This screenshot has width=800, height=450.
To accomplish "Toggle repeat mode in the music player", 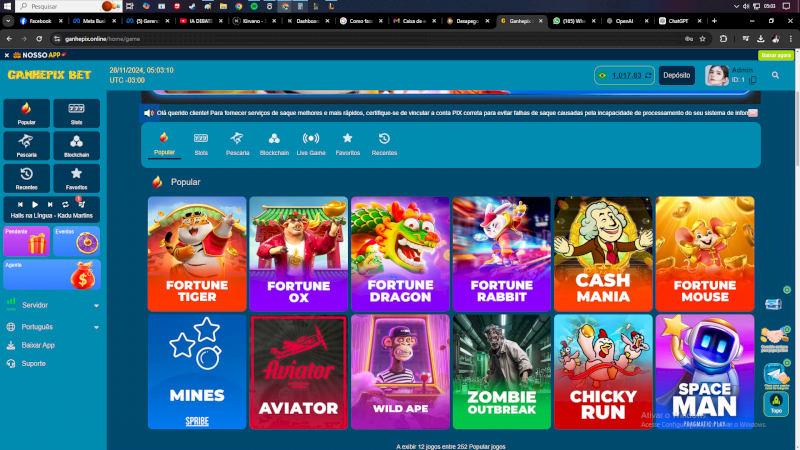I will [x=65, y=205].
